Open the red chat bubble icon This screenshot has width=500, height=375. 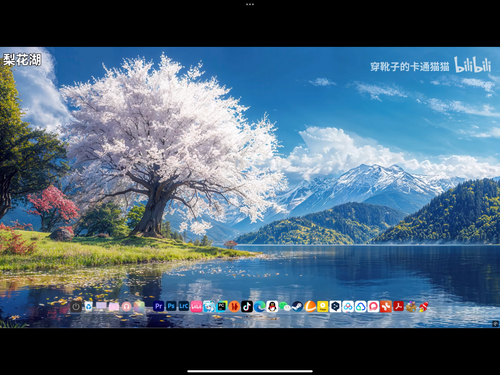click(373, 306)
